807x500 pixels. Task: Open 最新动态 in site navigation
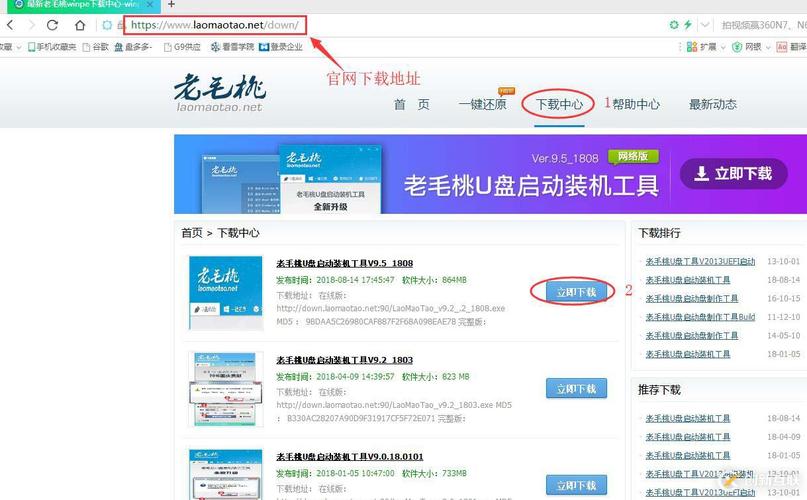tap(713, 104)
